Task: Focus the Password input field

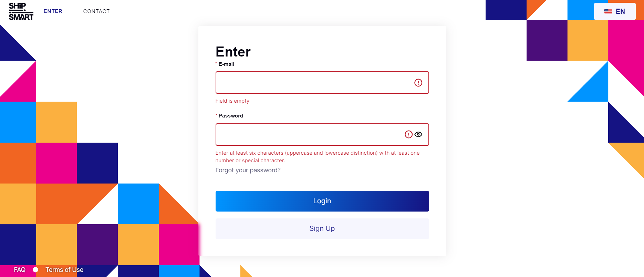Action: 322,134
